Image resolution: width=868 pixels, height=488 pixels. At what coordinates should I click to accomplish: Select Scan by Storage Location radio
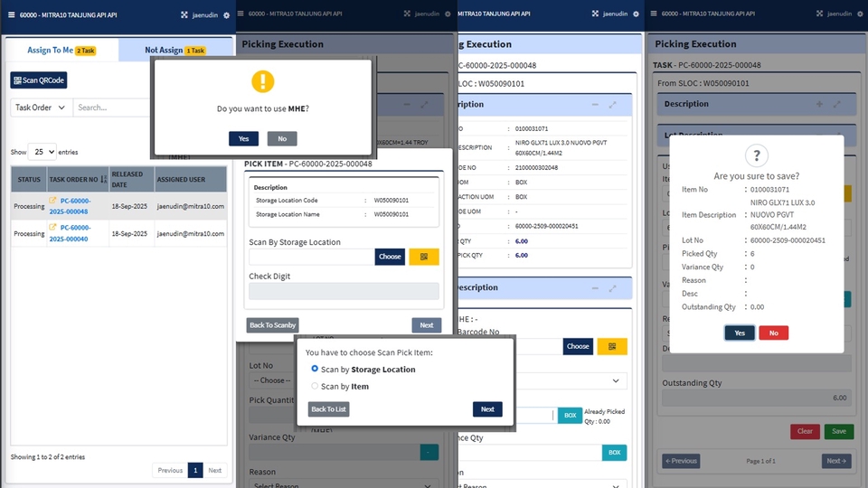pos(315,369)
